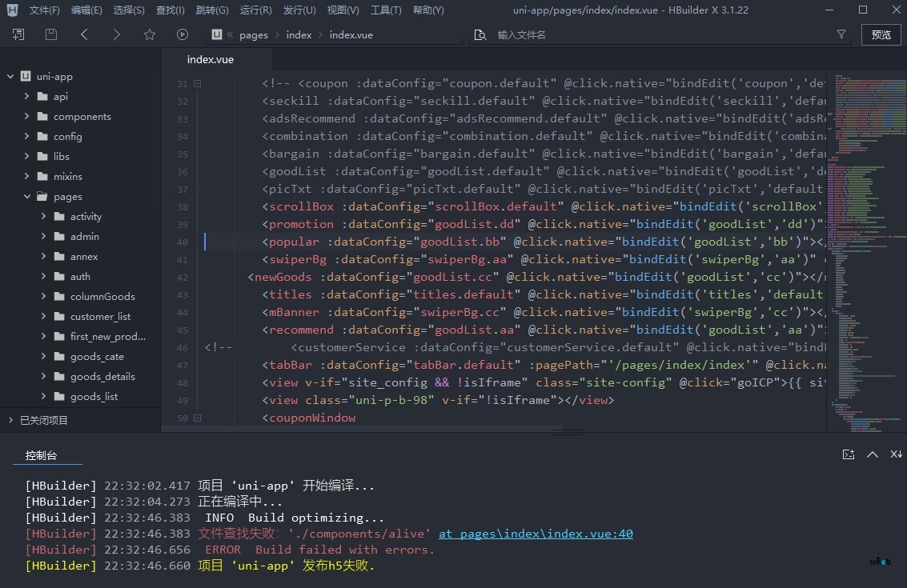Select the index.vue editor tab

(211, 59)
